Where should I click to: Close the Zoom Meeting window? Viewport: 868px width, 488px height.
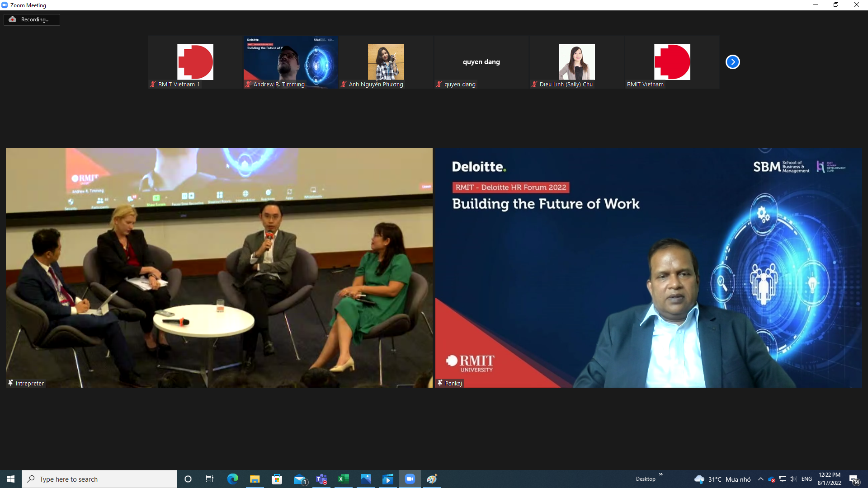click(857, 5)
